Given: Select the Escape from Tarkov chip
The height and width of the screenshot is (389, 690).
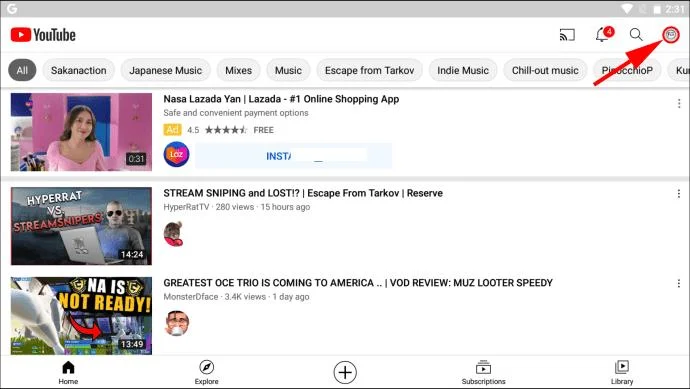Looking at the screenshot, I should (370, 70).
